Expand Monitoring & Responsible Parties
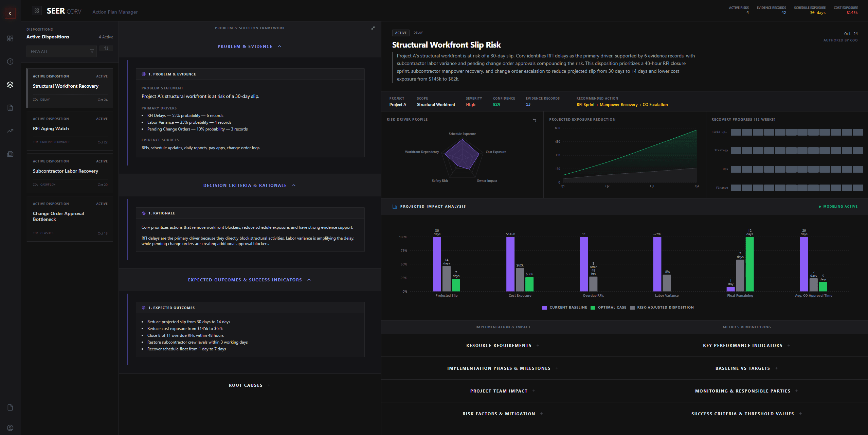868x435 pixels. point(746,391)
